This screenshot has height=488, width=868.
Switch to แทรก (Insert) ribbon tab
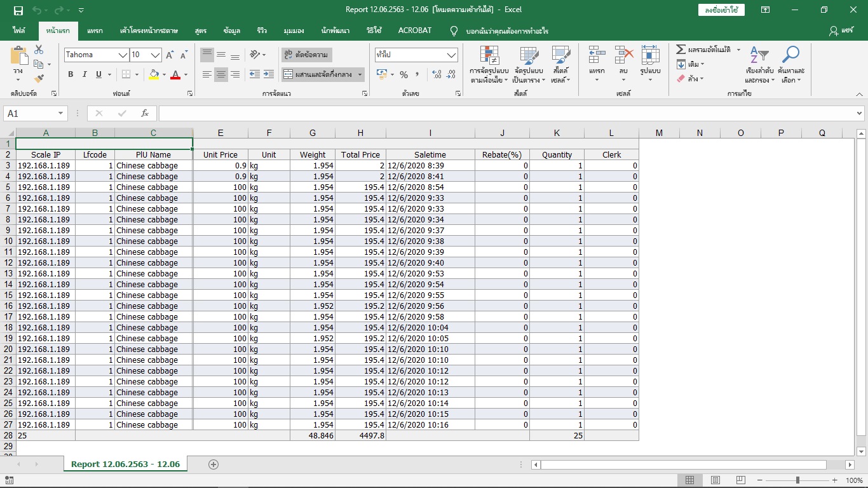(x=95, y=30)
